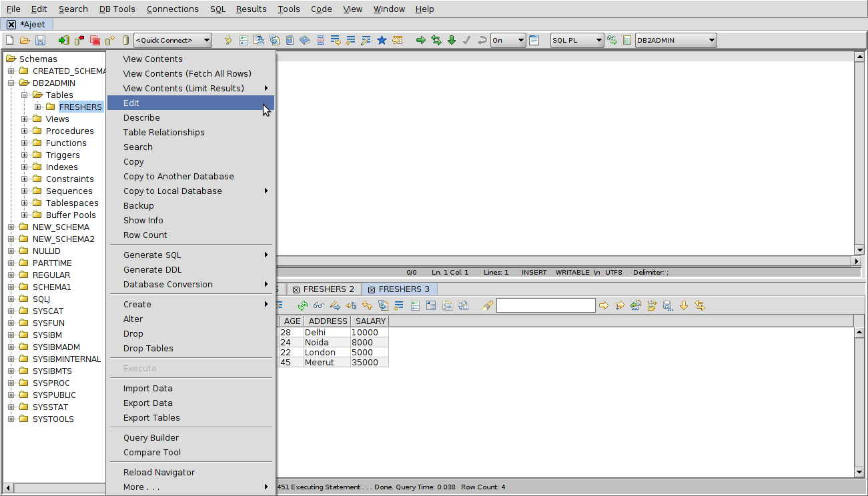This screenshot has height=496, width=868.
Task: Open the SQL PL language dropdown
Action: coord(598,41)
